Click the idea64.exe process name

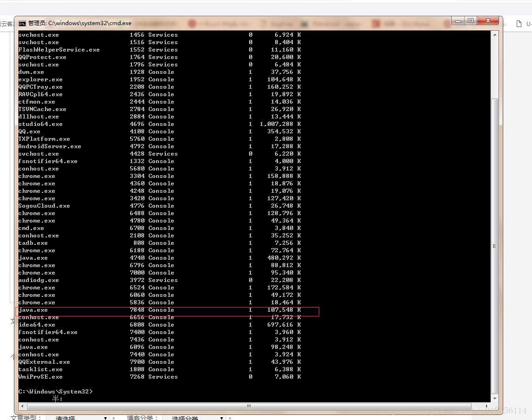point(37,325)
